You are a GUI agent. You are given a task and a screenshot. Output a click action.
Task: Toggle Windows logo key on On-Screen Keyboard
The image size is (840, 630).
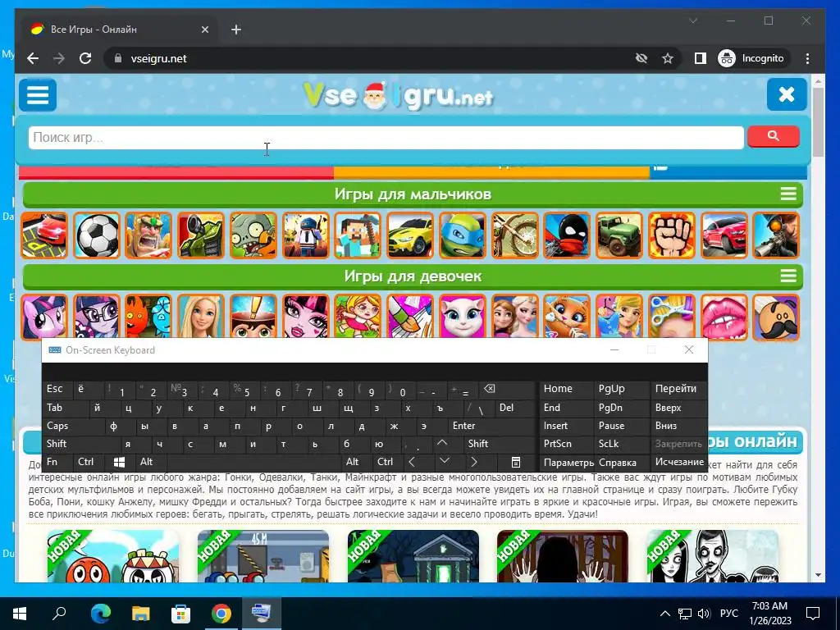(120, 462)
